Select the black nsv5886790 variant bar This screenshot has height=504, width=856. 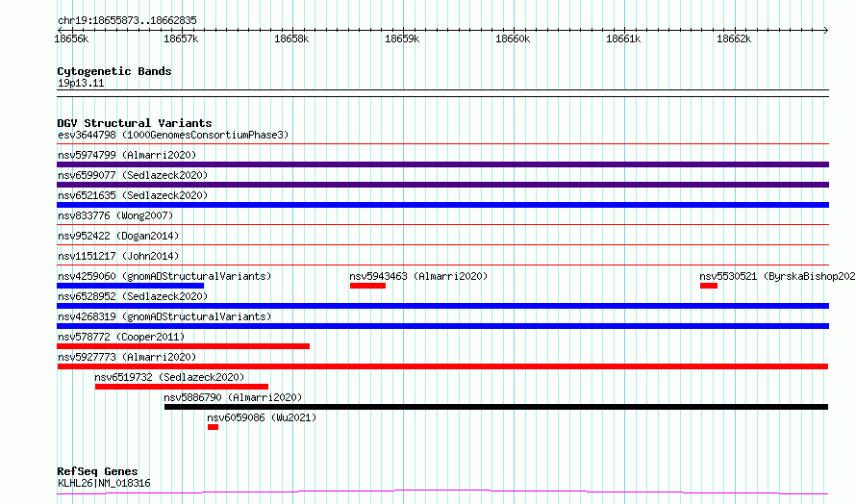[x=496, y=407]
